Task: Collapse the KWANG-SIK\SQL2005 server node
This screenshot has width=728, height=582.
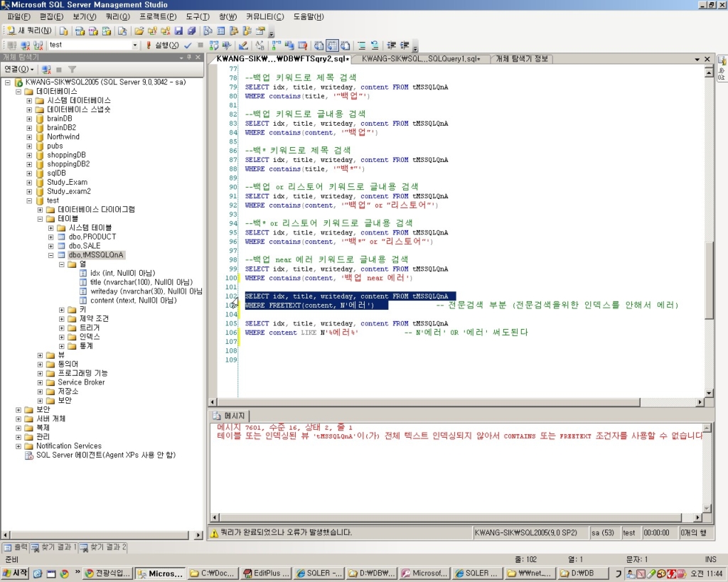Action: [x=7, y=82]
